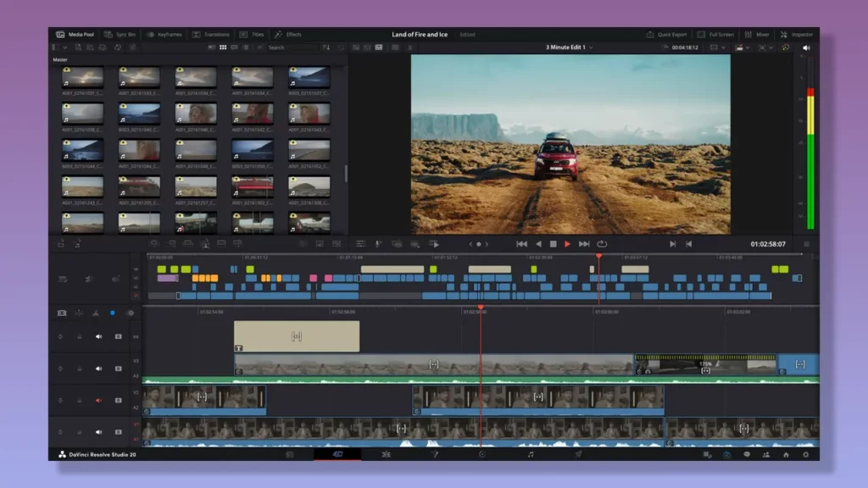
Task: Toggle loop playback
Action: click(x=602, y=244)
